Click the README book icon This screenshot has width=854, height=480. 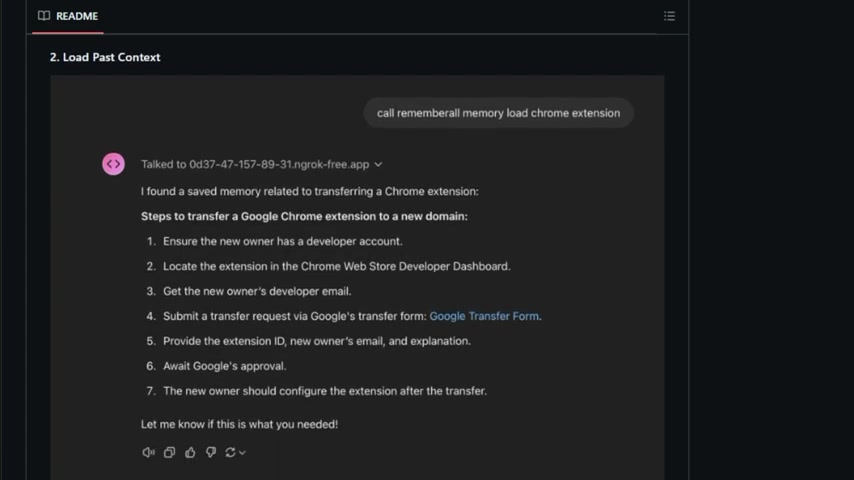pyautogui.click(x=44, y=16)
